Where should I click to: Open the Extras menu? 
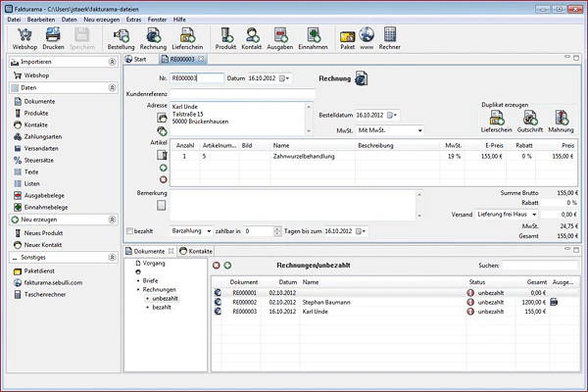pyautogui.click(x=133, y=20)
